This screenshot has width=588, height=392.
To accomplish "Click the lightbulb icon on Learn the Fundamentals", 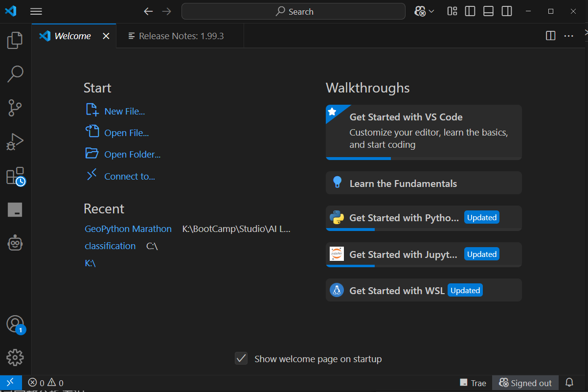I will tap(337, 182).
